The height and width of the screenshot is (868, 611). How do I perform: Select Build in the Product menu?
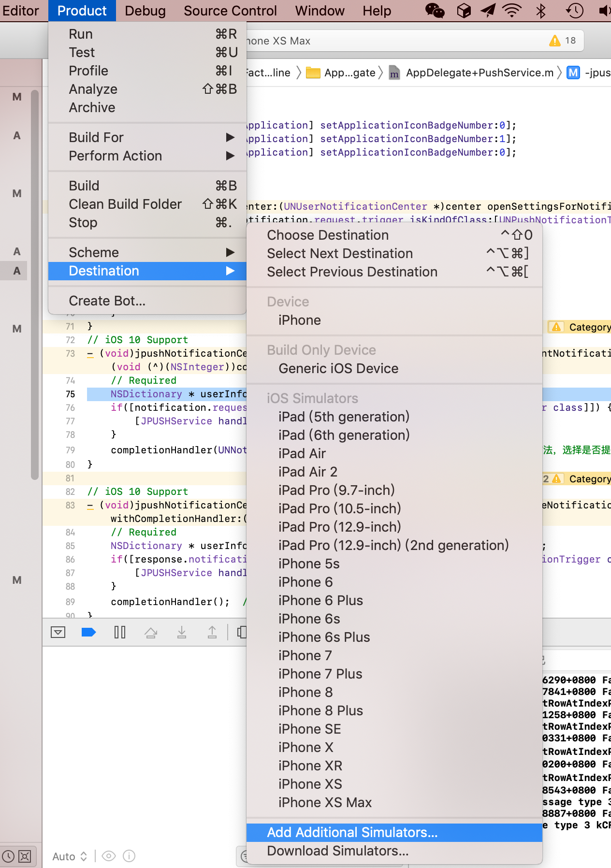point(147,186)
